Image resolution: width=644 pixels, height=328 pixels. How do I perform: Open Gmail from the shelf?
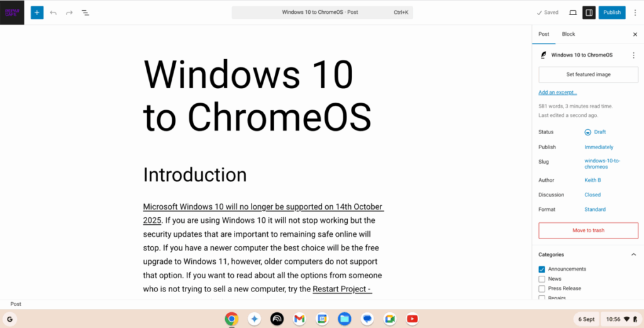[x=299, y=319]
